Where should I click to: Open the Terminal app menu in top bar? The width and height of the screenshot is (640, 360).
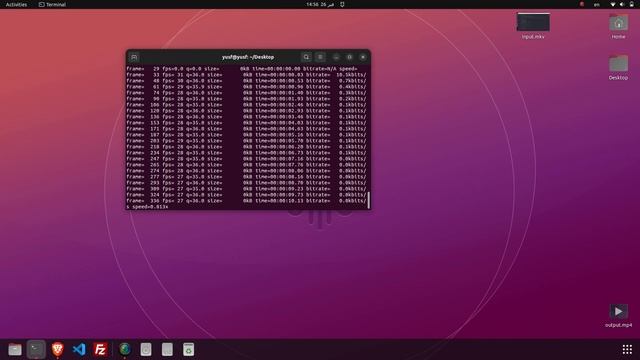[52, 4]
